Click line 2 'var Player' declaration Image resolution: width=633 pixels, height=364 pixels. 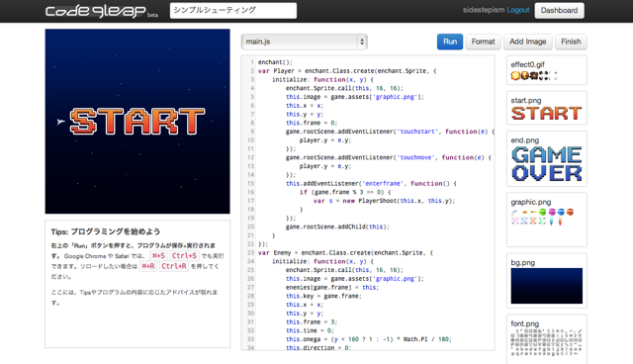[x=347, y=71]
